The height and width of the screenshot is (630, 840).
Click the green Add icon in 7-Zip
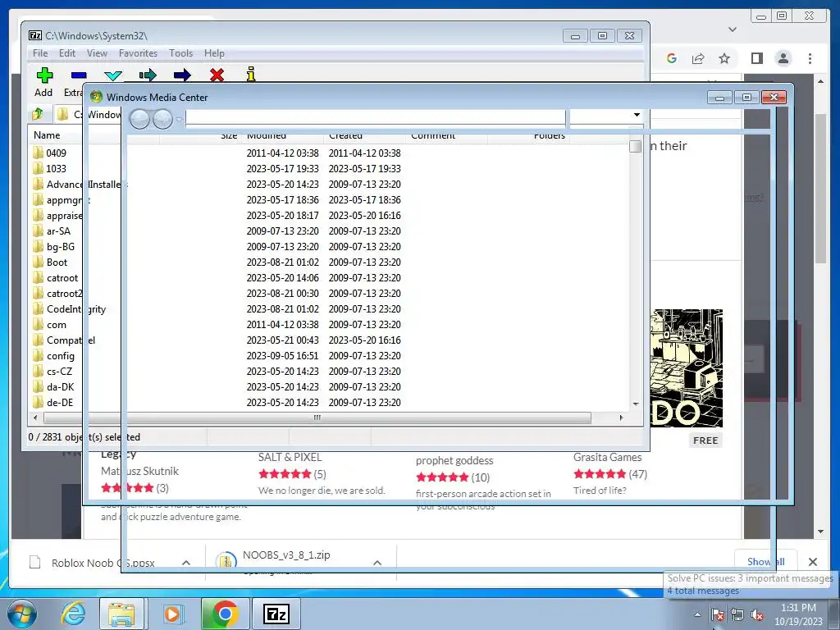pos(44,75)
